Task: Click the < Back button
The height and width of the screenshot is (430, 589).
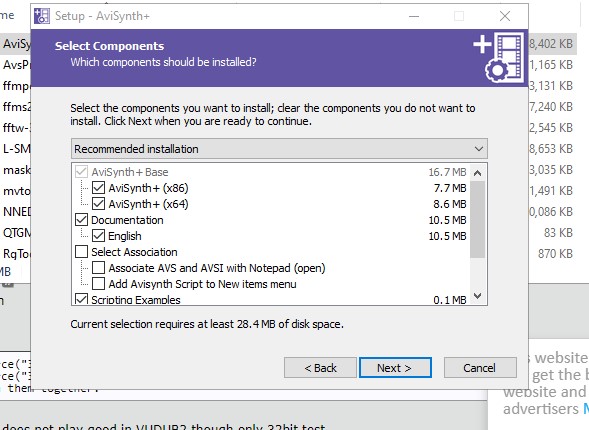Action: tap(320, 368)
